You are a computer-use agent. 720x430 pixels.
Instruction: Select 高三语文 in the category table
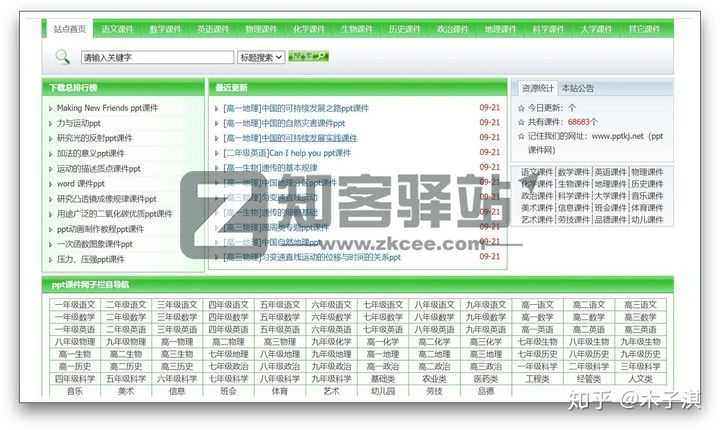[x=641, y=305]
